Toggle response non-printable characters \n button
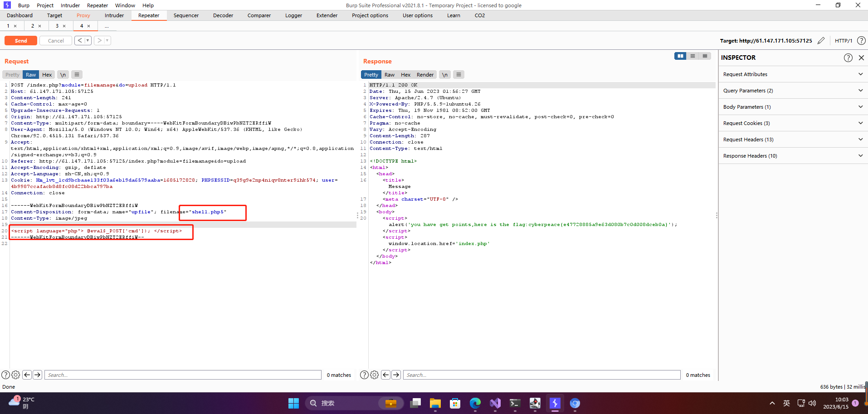Screen dimensions: 868x414 pyautogui.click(x=445, y=75)
